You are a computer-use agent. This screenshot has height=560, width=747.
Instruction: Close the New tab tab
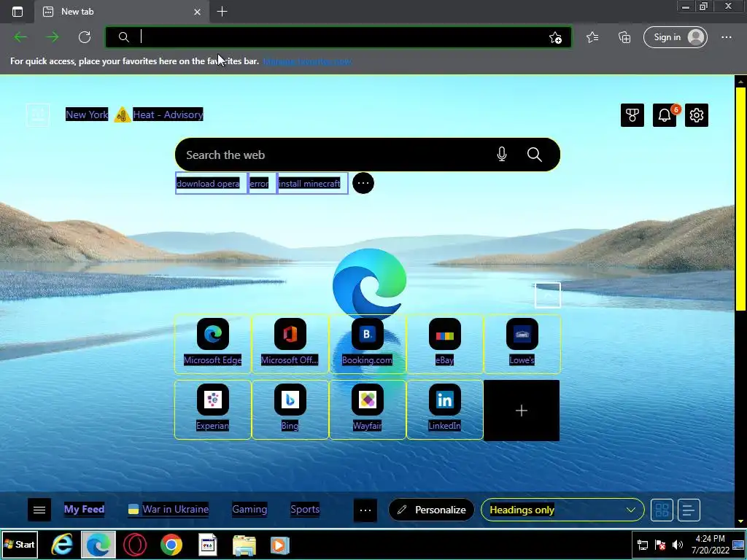point(197,12)
